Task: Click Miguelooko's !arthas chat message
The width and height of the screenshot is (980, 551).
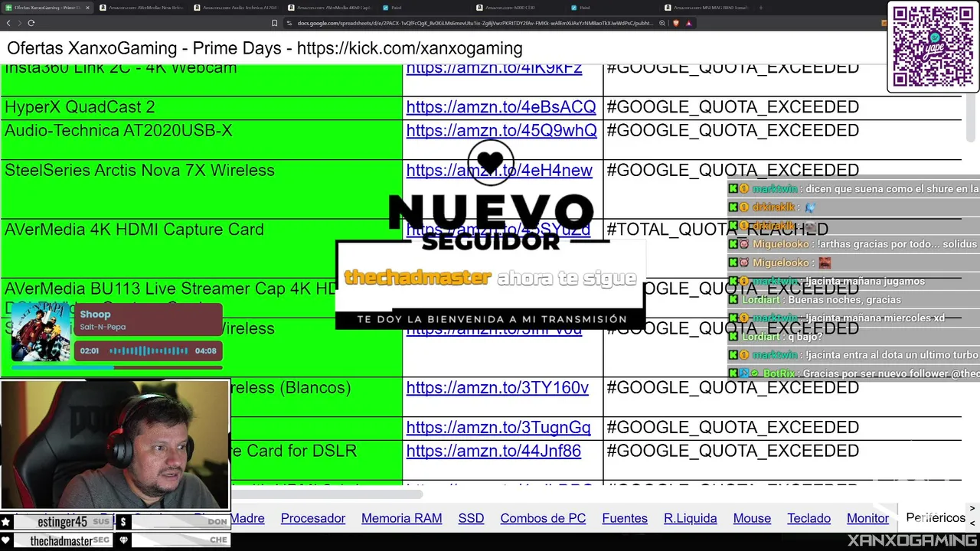Action: 854,244
